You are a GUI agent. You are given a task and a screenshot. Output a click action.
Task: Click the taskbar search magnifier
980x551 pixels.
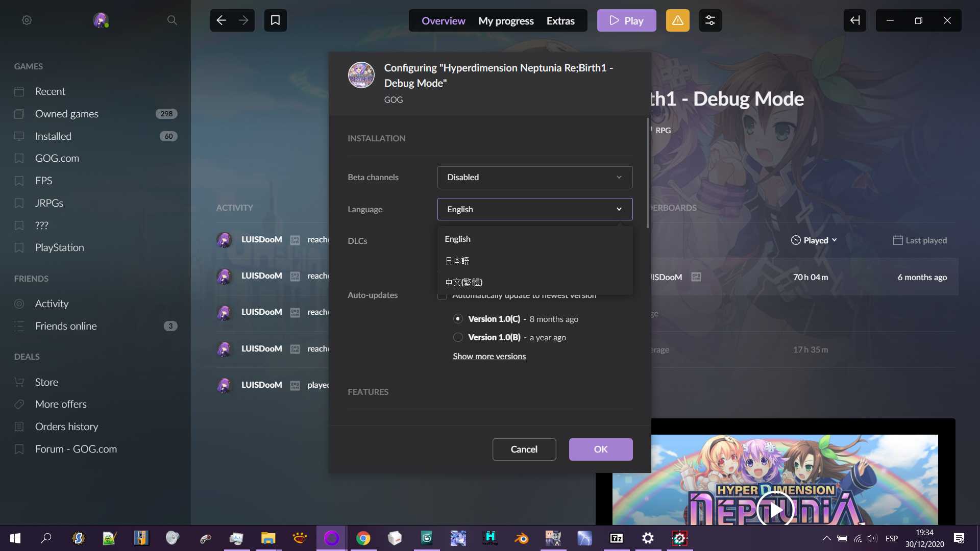pyautogui.click(x=46, y=538)
